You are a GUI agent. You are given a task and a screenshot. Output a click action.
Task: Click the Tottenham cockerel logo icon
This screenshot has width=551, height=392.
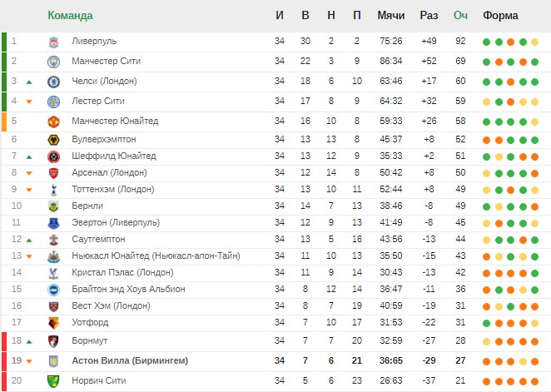53,190
